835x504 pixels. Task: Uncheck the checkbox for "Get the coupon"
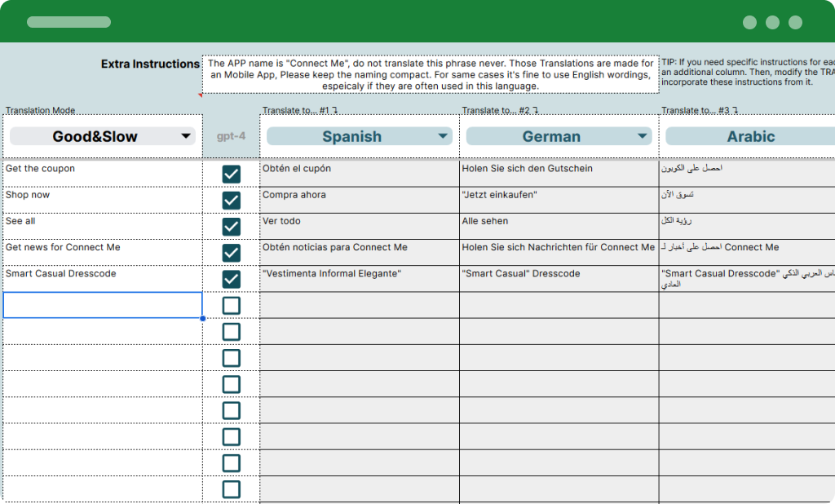pyautogui.click(x=231, y=173)
